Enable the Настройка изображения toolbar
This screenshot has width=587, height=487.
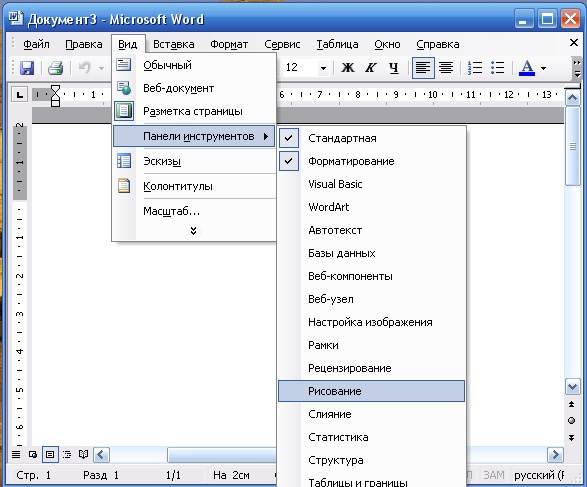(x=371, y=322)
